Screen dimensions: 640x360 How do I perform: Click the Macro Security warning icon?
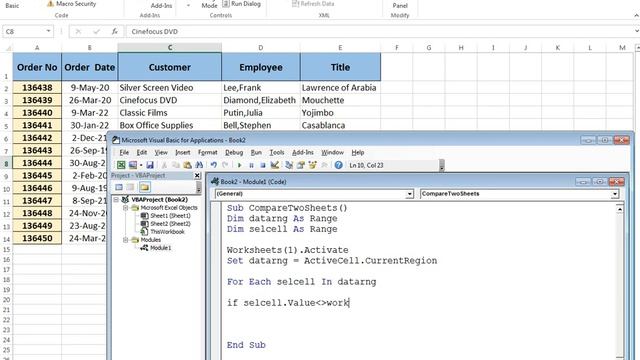50,4
